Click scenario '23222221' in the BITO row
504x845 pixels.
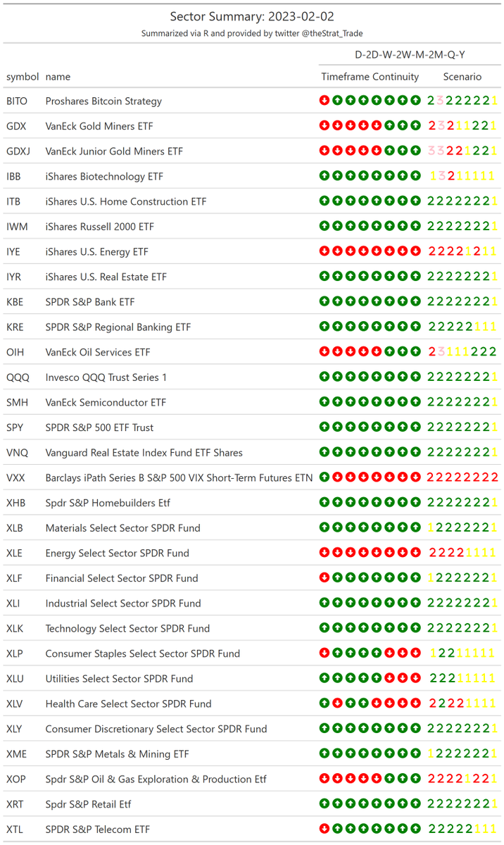pos(462,101)
